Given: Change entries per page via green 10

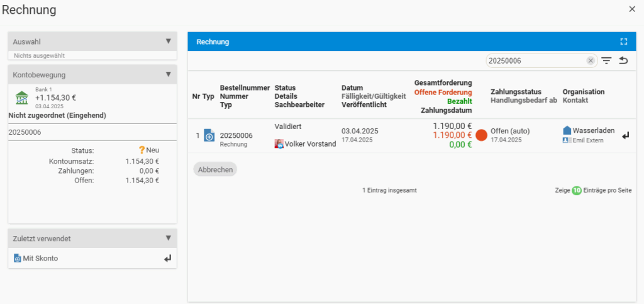Looking at the screenshot, I should (x=577, y=191).
